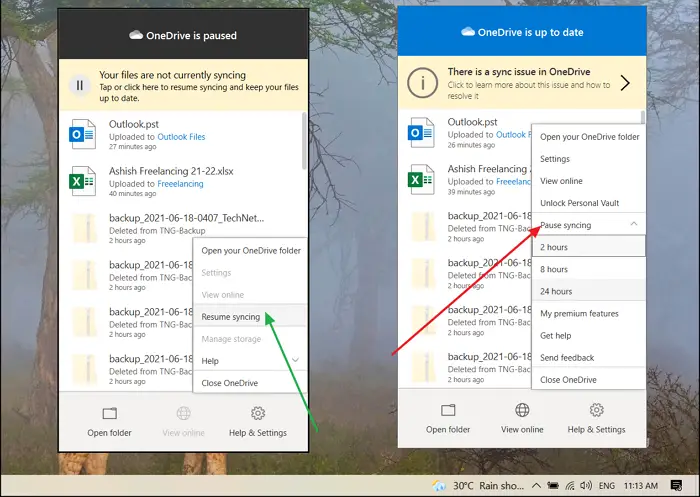Choose Close OneDrive in up-to-date window menu

588,380
